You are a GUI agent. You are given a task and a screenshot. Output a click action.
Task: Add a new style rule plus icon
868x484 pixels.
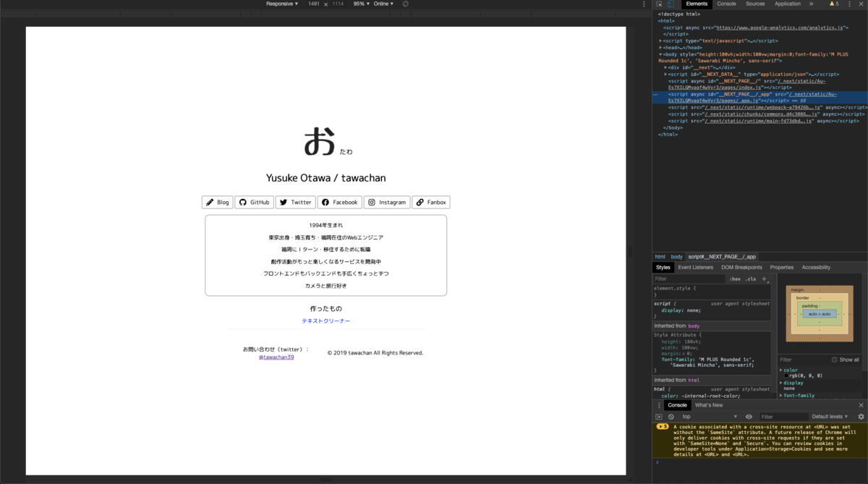764,279
